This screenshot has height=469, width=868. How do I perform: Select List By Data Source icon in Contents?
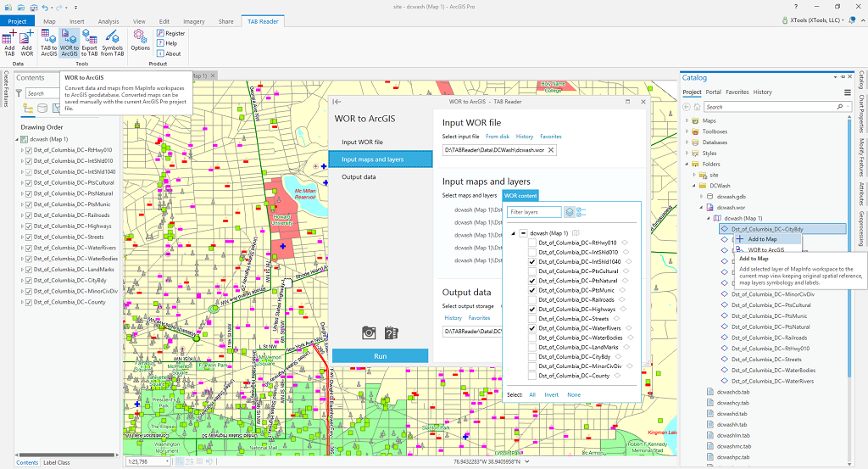pyautogui.click(x=42, y=109)
